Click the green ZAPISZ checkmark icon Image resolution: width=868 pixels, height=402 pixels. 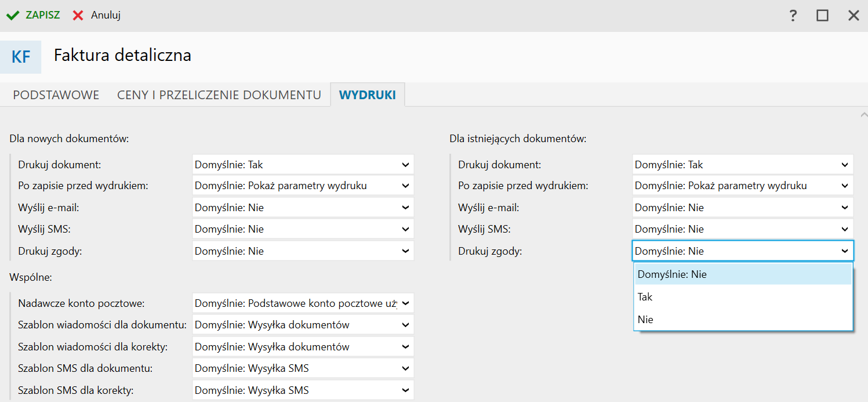click(x=13, y=16)
